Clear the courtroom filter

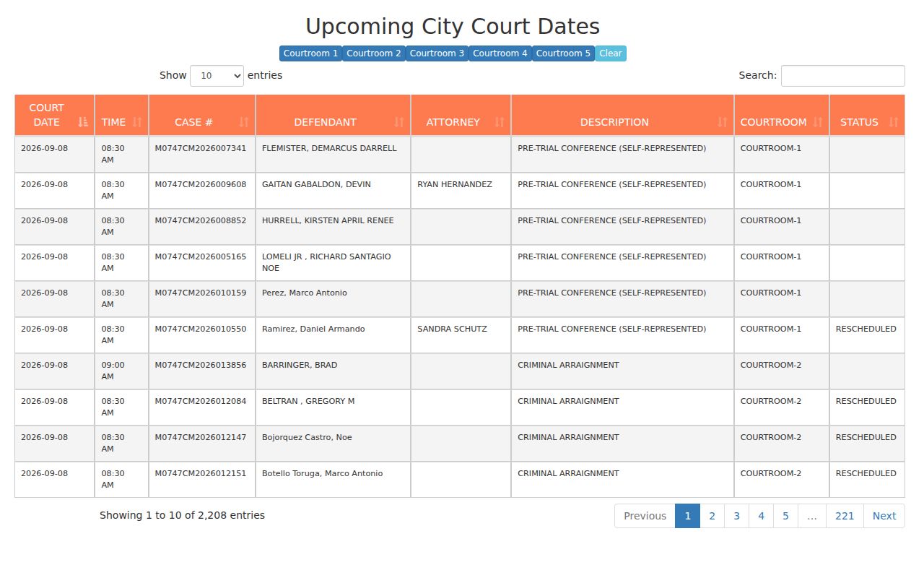[x=611, y=53]
